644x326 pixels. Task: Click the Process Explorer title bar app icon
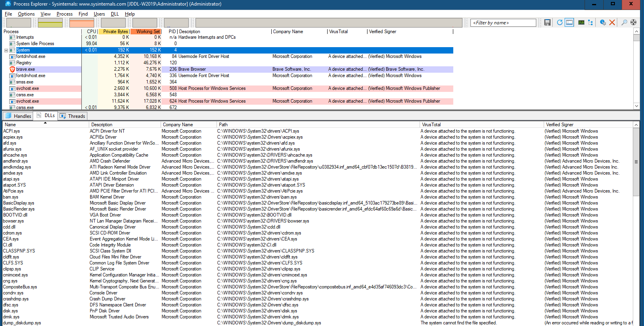[x=8, y=4]
